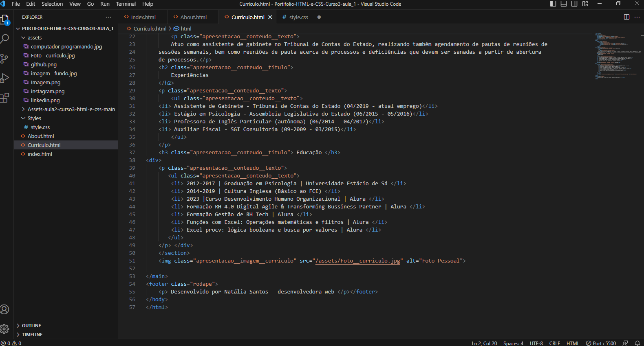Change CRLF end of line sequence
The image size is (644, 346).
[554, 343]
